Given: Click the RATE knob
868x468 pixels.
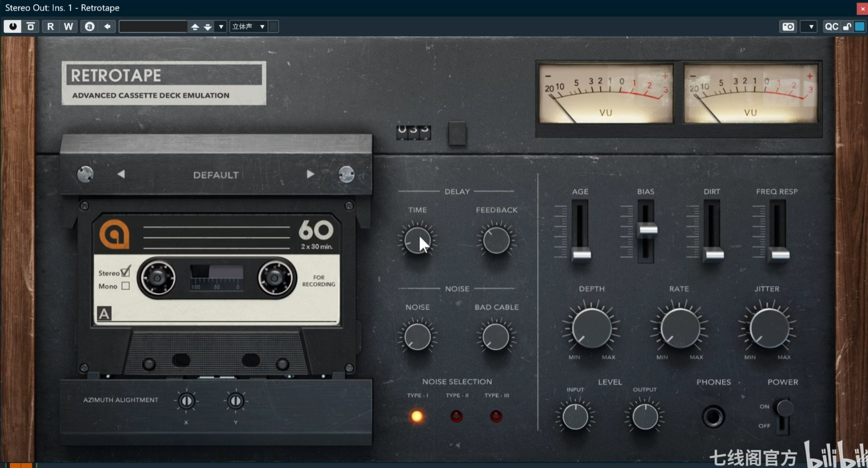Looking at the screenshot, I should click(679, 328).
